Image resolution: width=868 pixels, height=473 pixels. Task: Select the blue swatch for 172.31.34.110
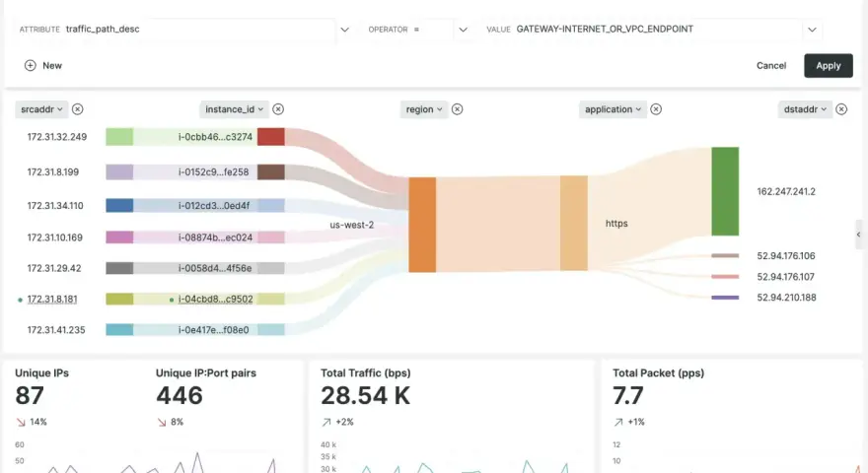pyautogui.click(x=119, y=206)
